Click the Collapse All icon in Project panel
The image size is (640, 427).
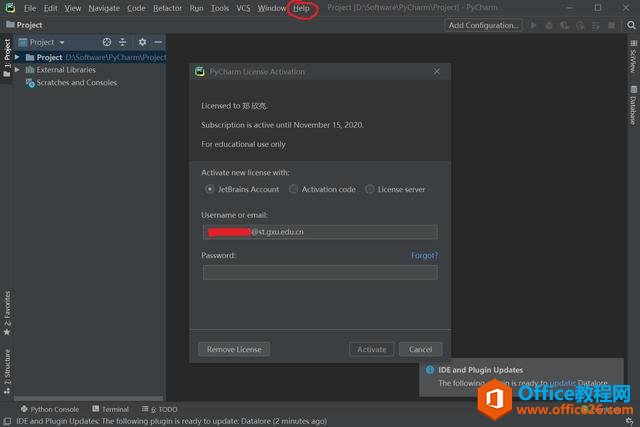pyautogui.click(x=122, y=42)
